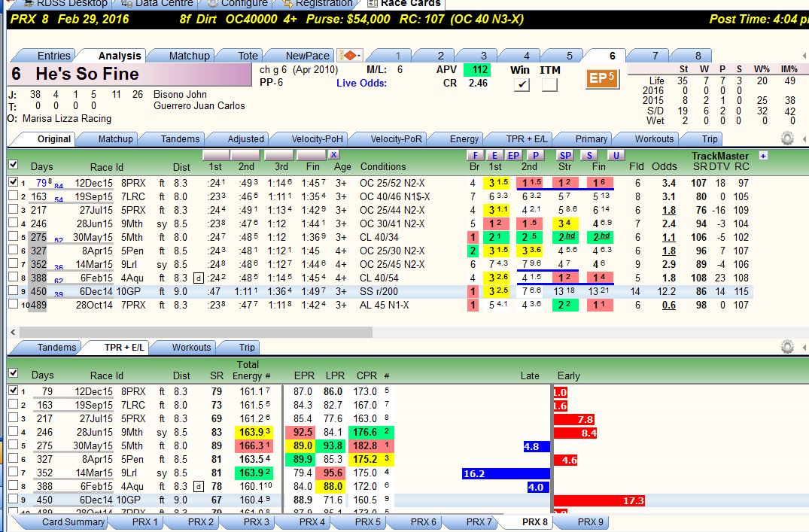Click the horse name He's So Fine
The width and height of the screenshot is (809, 532).
coord(87,74)
